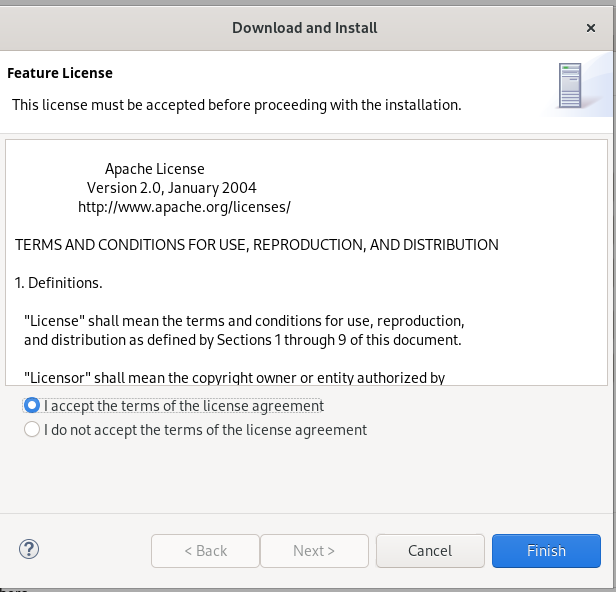Click the 'This license must be accepted' message
The height and width of the screenshot is (592, 616).
coord(236,105)
